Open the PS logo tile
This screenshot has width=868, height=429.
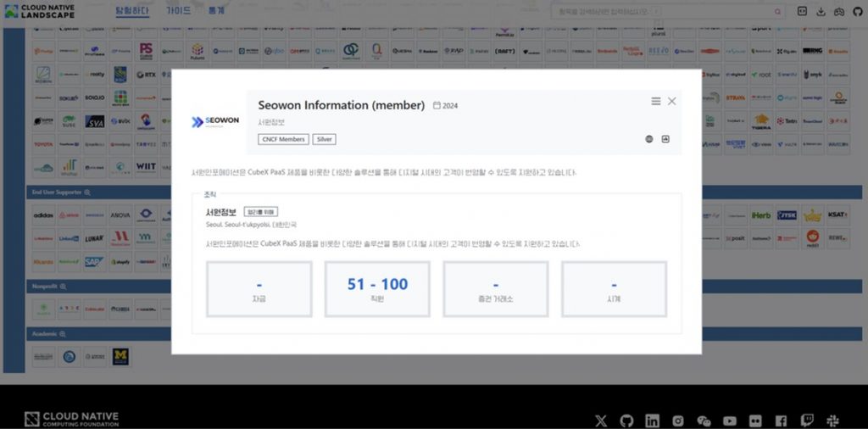tap(146, 51)
